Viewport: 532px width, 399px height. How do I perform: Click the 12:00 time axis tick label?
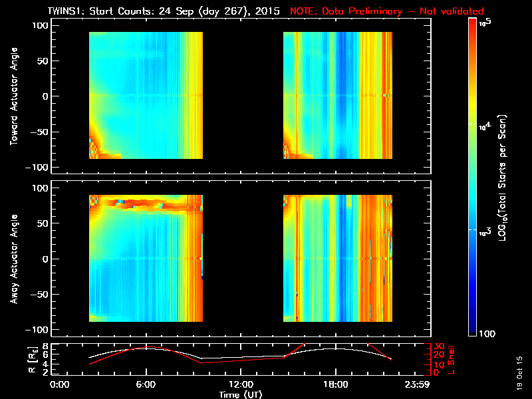coord(241,385)
